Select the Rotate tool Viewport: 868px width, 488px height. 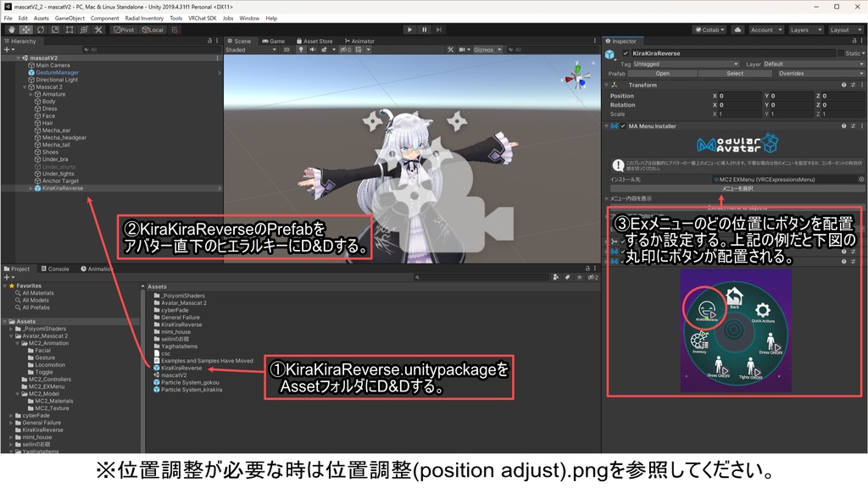pos(41,30)
